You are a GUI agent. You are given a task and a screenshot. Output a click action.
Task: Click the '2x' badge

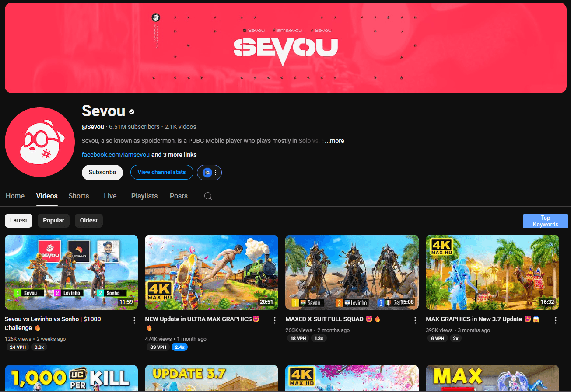(455, 338)
